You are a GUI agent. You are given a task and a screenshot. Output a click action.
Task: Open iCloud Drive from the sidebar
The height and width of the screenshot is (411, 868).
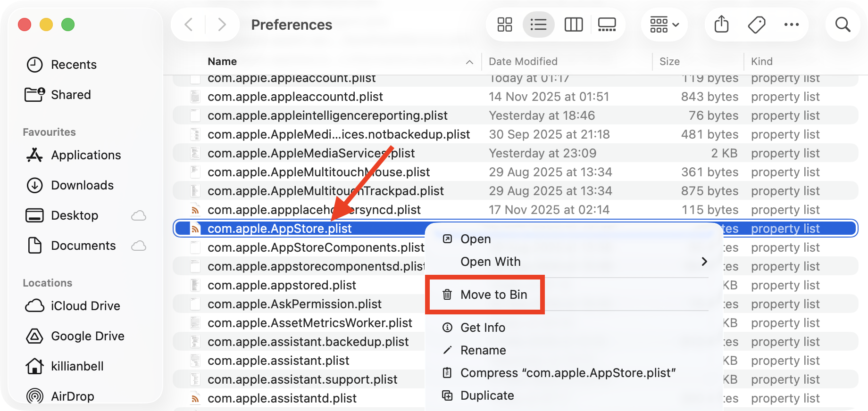[x=85, y=305]
